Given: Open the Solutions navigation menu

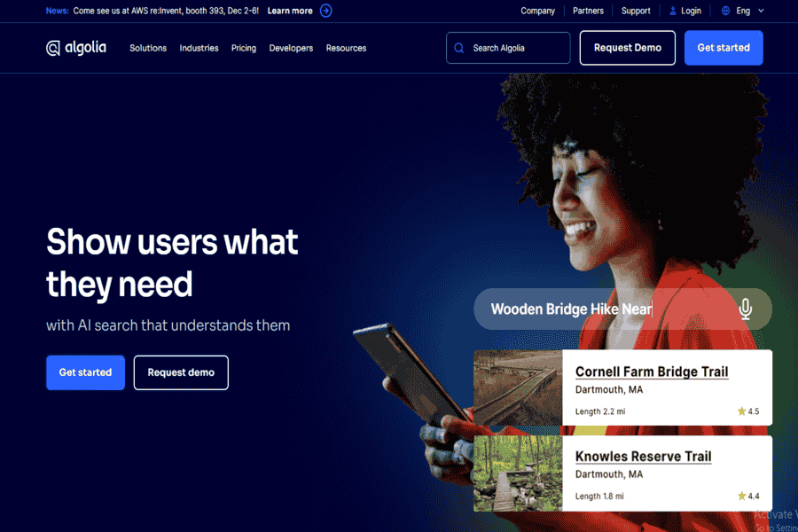Looking at the screenshot, I should [x=148, y=48].
